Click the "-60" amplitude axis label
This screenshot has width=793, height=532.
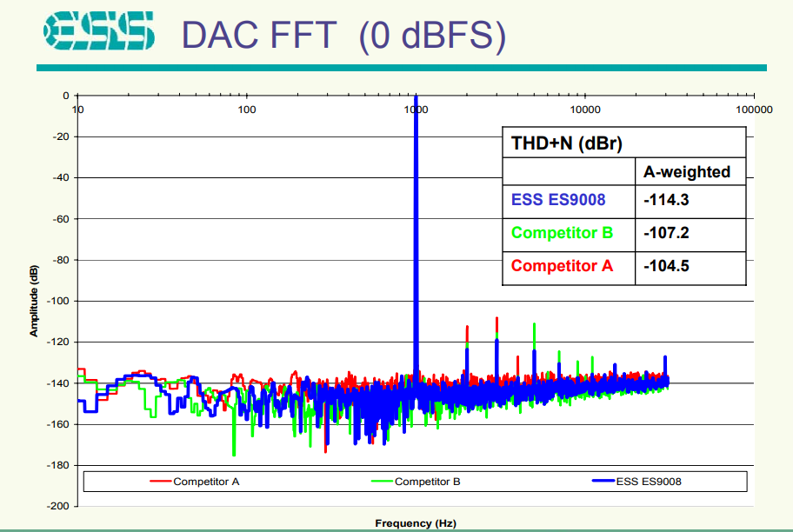pos(61,219)
